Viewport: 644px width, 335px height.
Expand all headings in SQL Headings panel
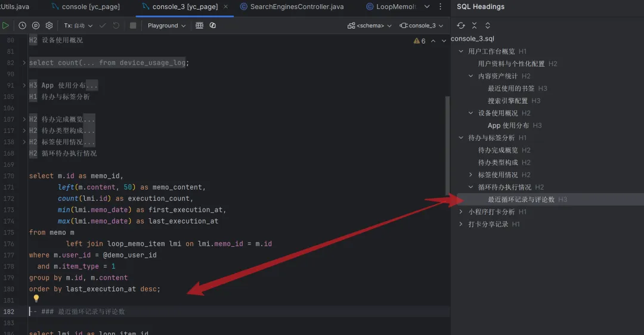point(488,26)
